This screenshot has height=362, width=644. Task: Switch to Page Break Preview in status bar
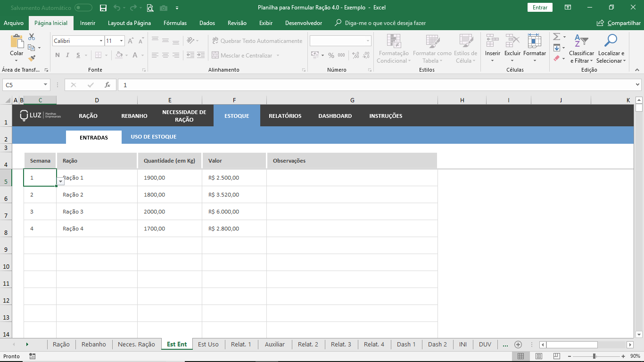[x=557, y=356]
